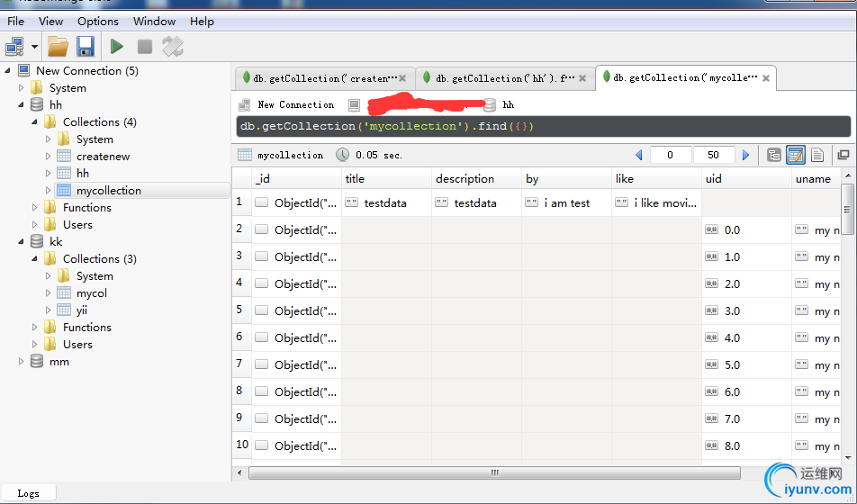The height and width of the screenshot is (504, 857).
Task: Edit the skip value field showing 0
Action: pos(671,155)
